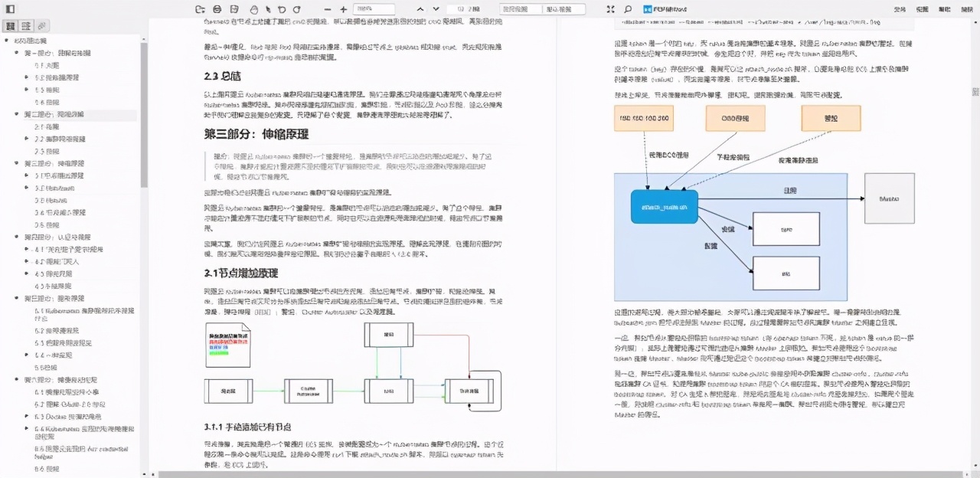Expand the 第二部分 bookmark chevron
Screen dimensions: 980x478
pyautogui.click(x=17, y=114)
